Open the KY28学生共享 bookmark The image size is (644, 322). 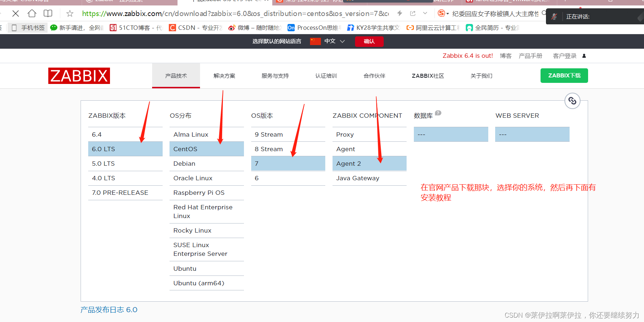(x=374, y=28)
